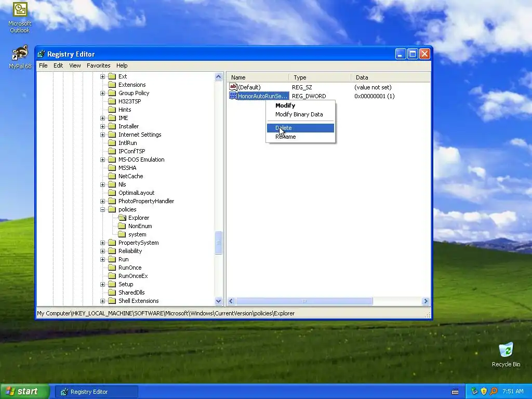Click the MSSHA folder icon

point(112,168)
